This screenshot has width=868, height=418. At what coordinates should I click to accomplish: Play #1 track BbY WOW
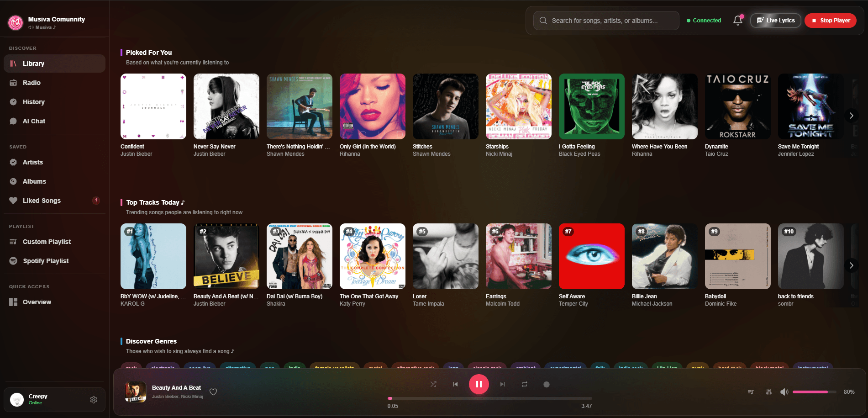click(x=153, y=256)
